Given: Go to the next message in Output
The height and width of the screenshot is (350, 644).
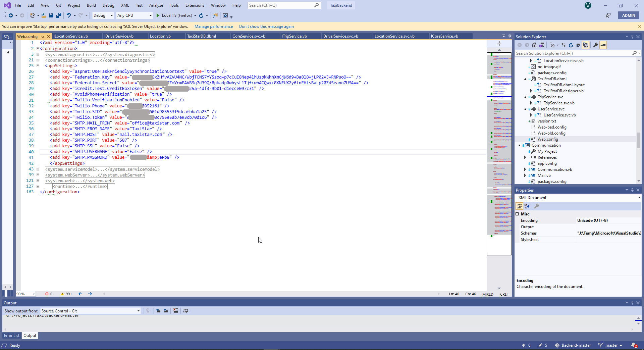Looking at the screenshot, I should 166,311.
